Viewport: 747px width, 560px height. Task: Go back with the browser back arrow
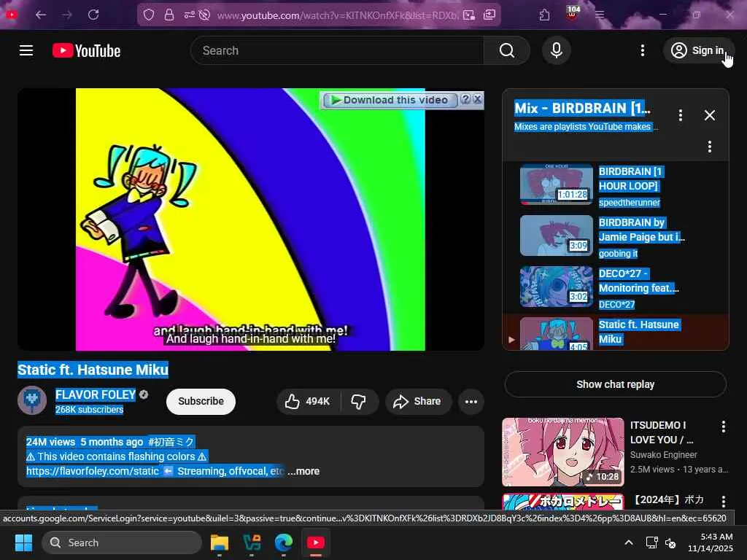(x=41, y=15)
